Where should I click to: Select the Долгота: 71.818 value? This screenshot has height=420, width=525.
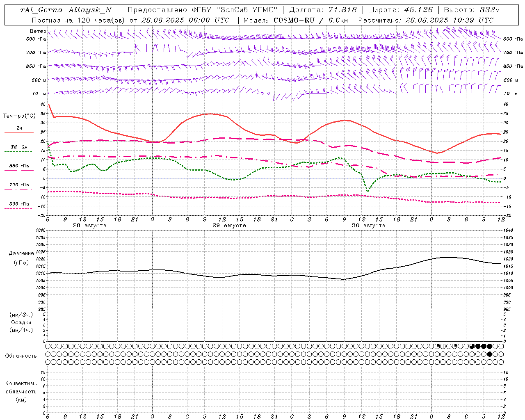pyautogui.click(x=323, y=10)
